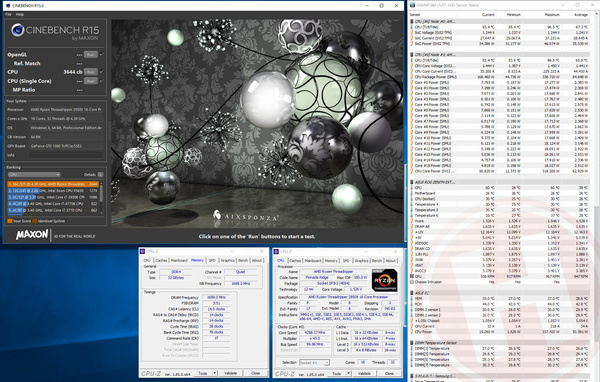
Task: Click the Average column header in HWiNFO
Action: coord(581,15)
